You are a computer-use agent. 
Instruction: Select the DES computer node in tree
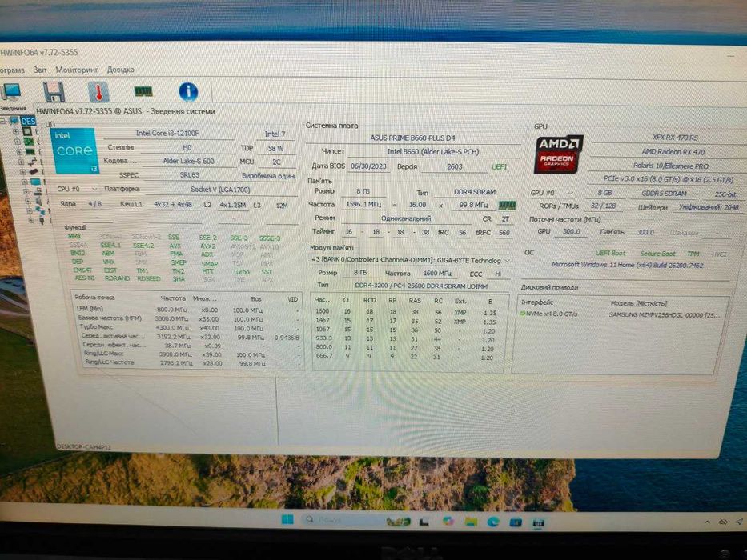tap(29, 121)
